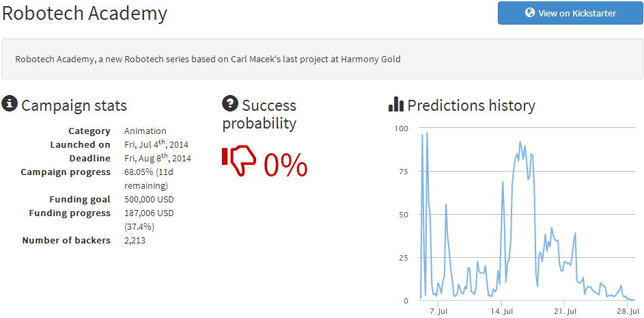Click the Fri, Aug 8th, 2014 deadline value
Viewport: 644px width, 318px height.
coord(158,158)
